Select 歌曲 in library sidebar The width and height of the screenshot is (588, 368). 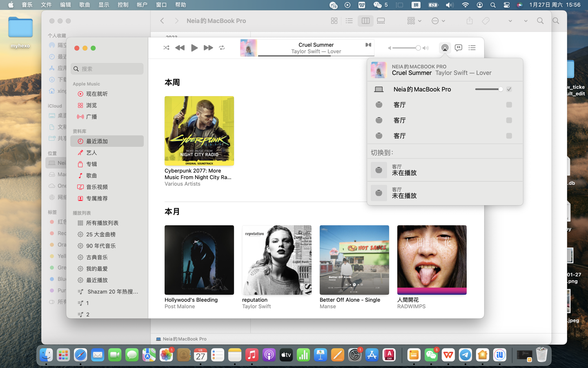point(107,175)
